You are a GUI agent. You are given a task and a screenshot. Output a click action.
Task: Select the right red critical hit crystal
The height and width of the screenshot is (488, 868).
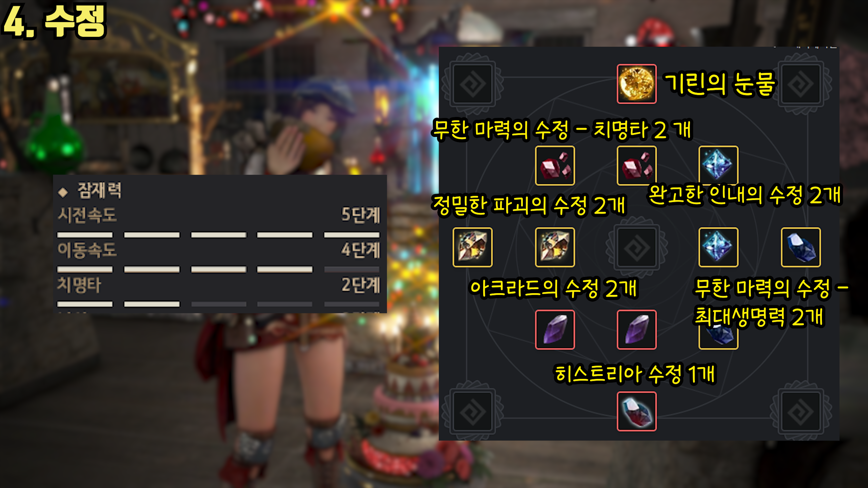click(636, 165)
